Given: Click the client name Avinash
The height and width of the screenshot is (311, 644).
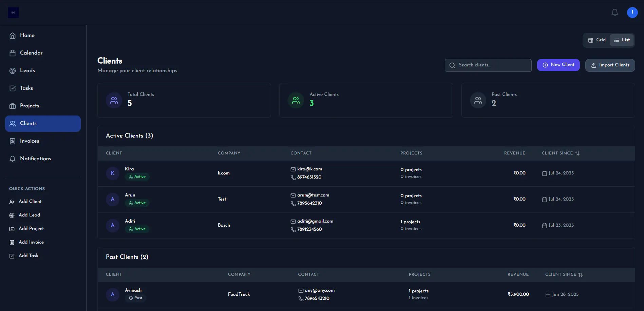Looking at the screenshot, I should (133, 290).
